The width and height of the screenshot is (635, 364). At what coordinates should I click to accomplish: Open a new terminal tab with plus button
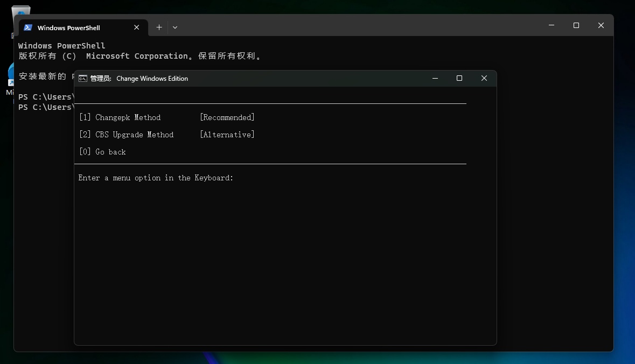click(x=159, y=27)
